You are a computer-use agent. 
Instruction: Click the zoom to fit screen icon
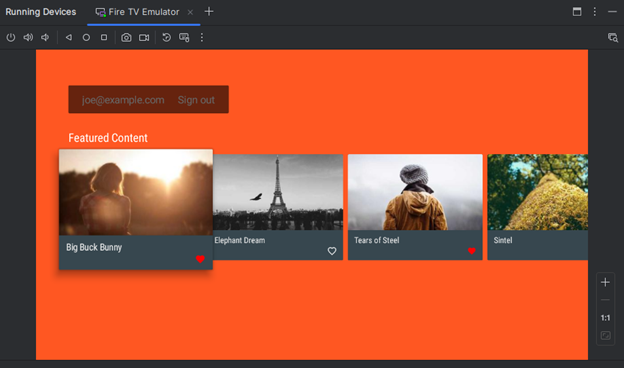(x=605, y=335)
